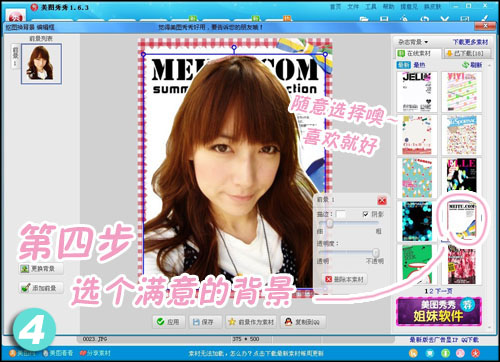Click the 保存 save button

click(203, 322)
